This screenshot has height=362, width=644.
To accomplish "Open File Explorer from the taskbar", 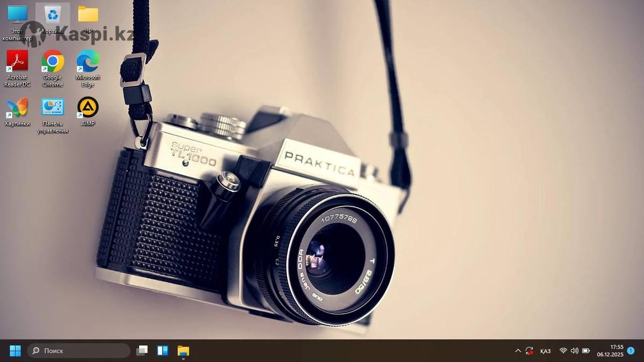I will pos(184,351).
